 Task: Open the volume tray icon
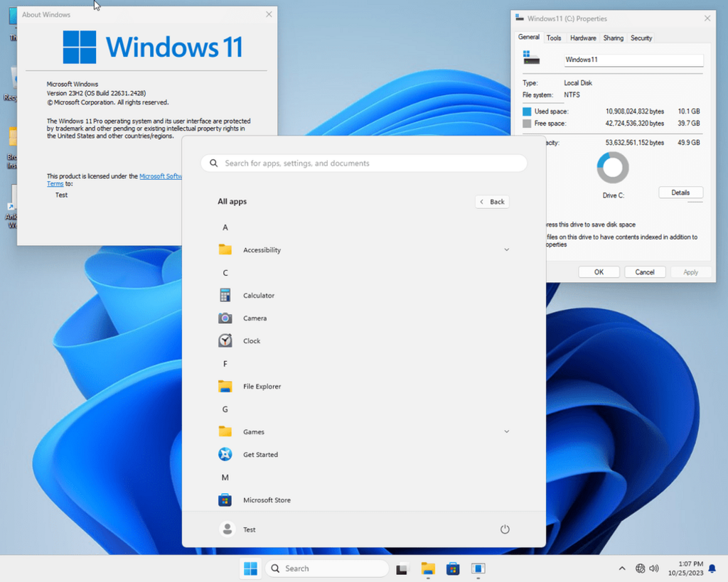(654, 568)
